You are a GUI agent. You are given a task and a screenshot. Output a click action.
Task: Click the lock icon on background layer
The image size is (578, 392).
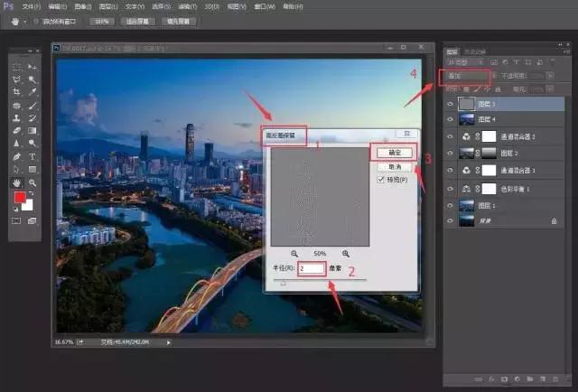point(554,219)
